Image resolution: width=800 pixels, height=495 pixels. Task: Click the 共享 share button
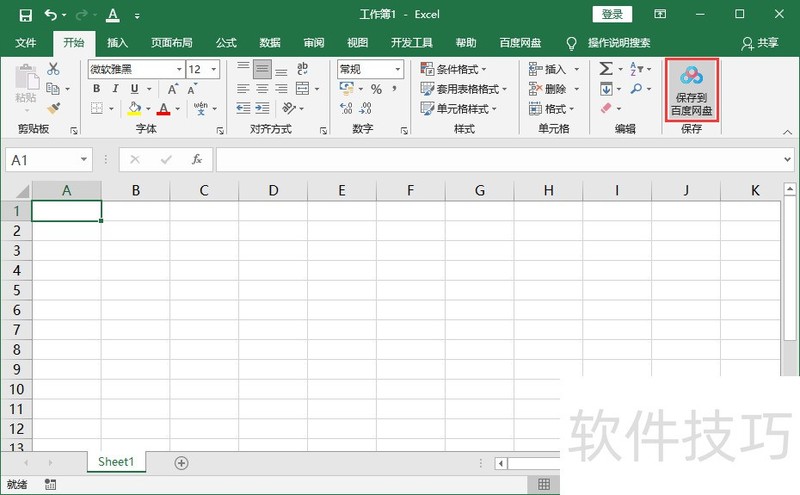[760, 43]
